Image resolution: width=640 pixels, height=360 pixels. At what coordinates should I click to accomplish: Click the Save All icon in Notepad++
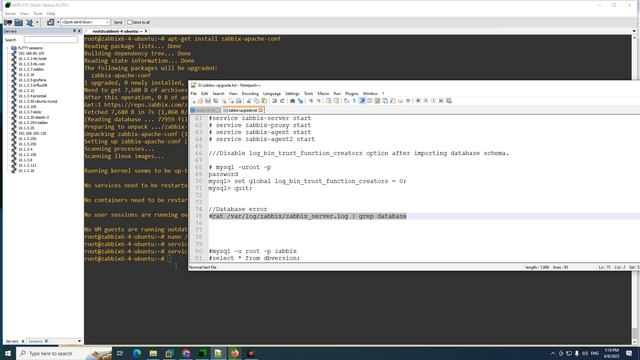216,101
